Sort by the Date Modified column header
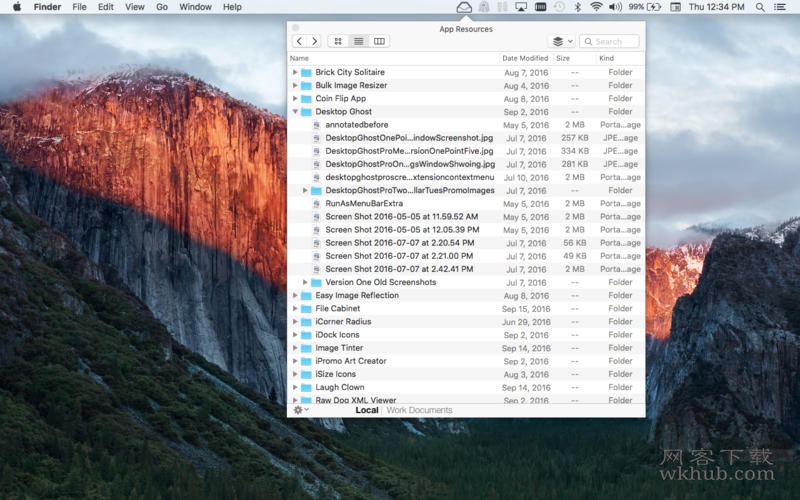The width and height of the screenshot is (800, 500). [x=526, y=58]
